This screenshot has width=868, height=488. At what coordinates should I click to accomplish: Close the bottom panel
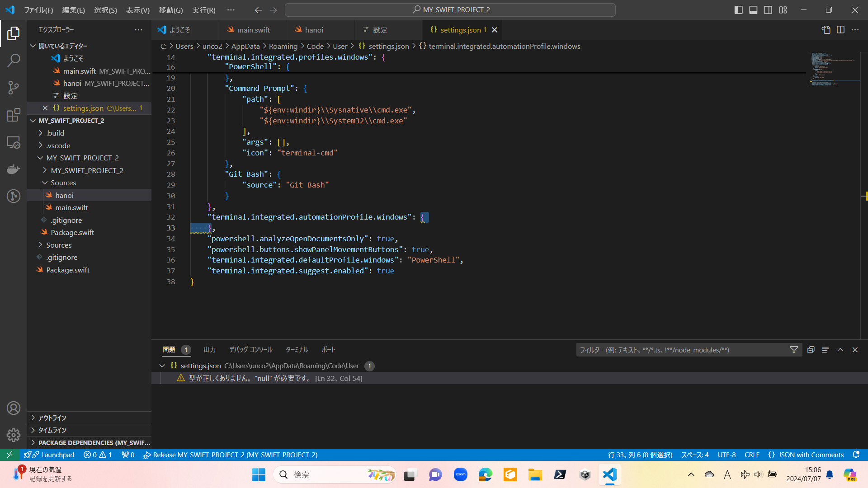855,350
